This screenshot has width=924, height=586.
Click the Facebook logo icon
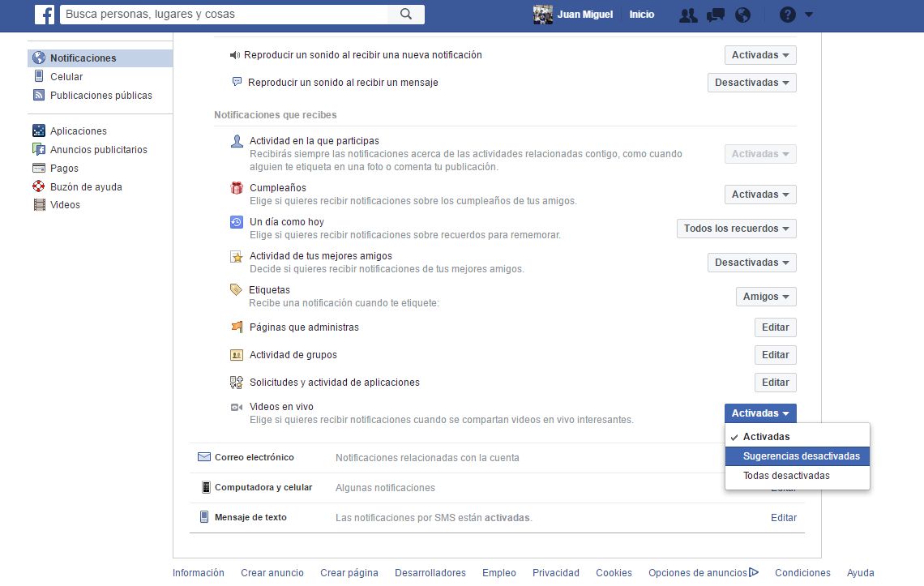click(x=44, y=15)
